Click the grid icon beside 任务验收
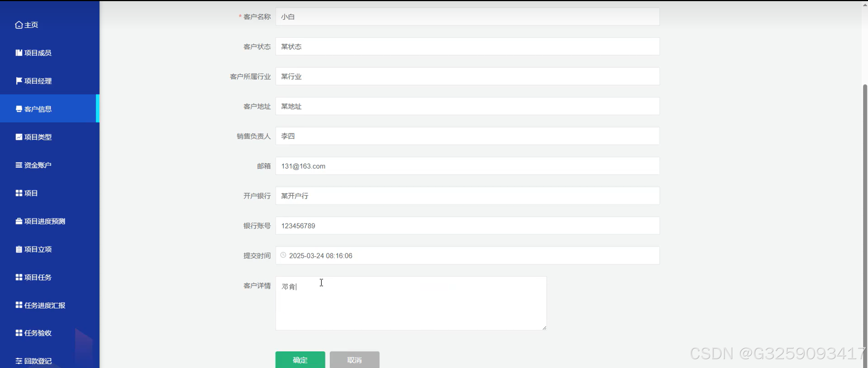The height and width of the screenshot is (368, 868). tap(19, 333)
